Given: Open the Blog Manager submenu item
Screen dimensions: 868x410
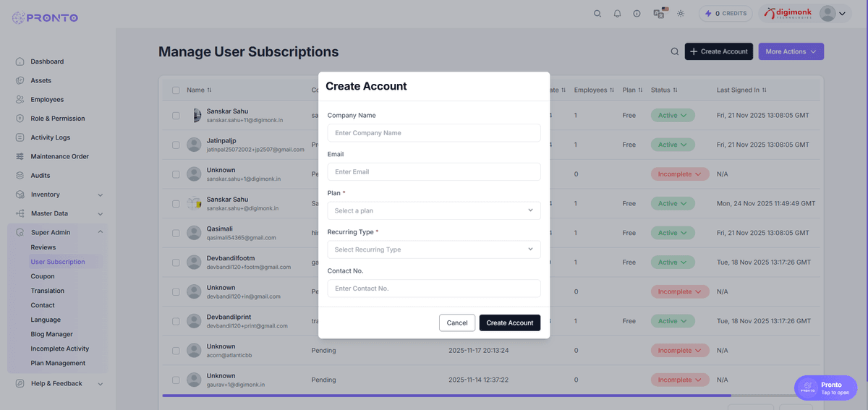Looking at the screenshot, I should tap(52, 334).
